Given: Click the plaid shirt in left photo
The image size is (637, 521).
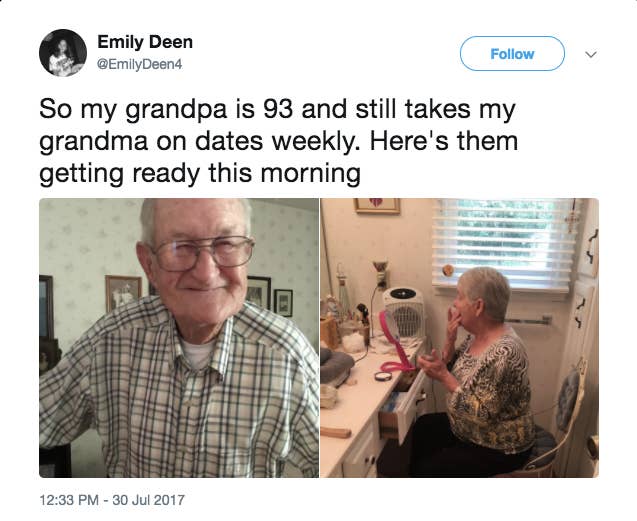Looking at the screenshot, I should click(x=179, y=390).
